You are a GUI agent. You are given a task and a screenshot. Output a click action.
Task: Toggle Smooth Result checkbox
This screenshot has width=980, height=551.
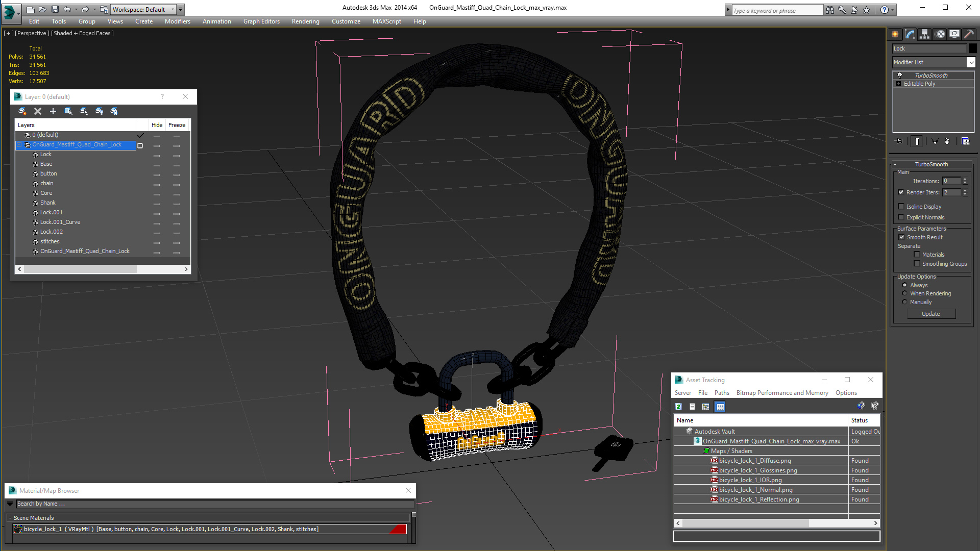(x=901, y=237)
